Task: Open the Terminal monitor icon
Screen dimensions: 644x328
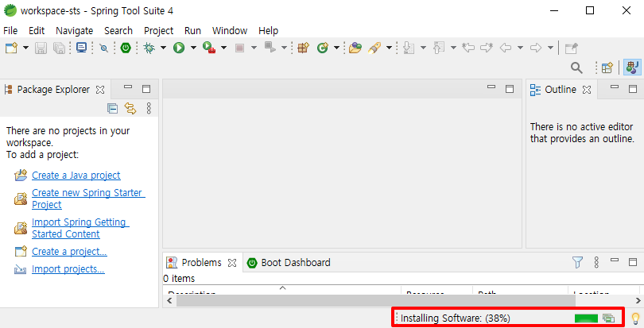Action: 81,48
